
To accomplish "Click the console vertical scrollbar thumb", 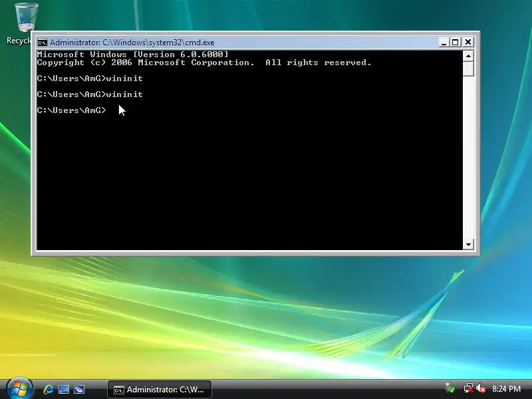I will [469, 69].
